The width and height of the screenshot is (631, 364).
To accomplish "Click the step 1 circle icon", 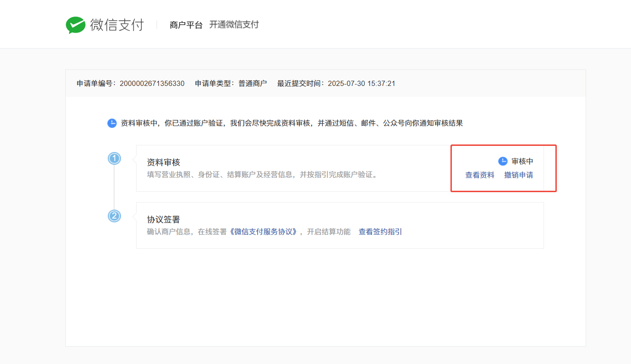I will (114, 158).
